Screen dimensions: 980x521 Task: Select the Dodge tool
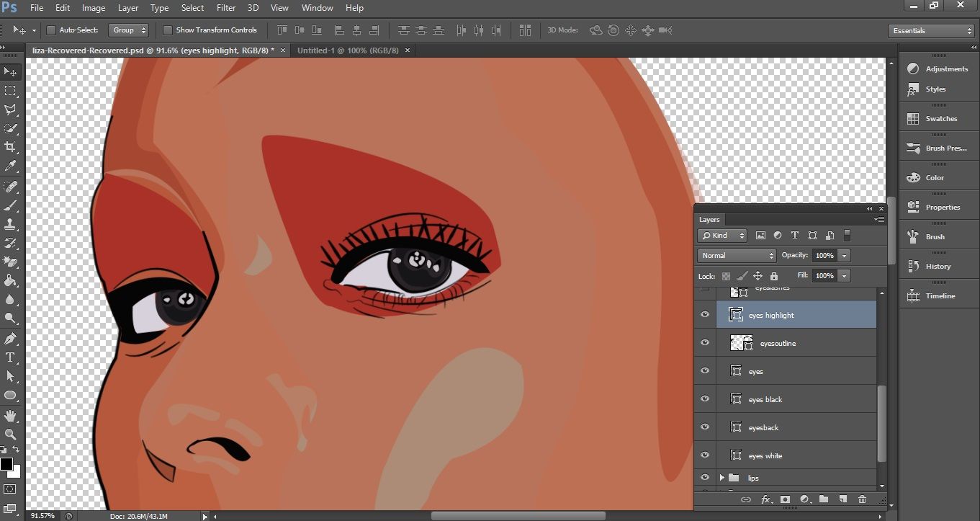click(x=11, y=318)
